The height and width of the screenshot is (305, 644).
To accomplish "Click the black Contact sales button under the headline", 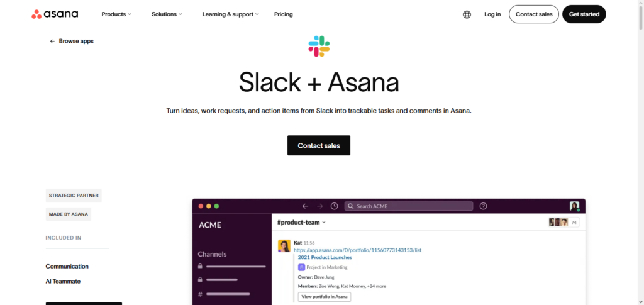I will [x=319, y=145].
